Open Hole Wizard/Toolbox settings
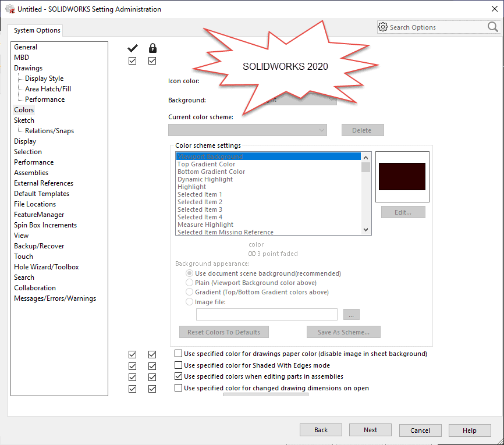 (x=47, y=267)
